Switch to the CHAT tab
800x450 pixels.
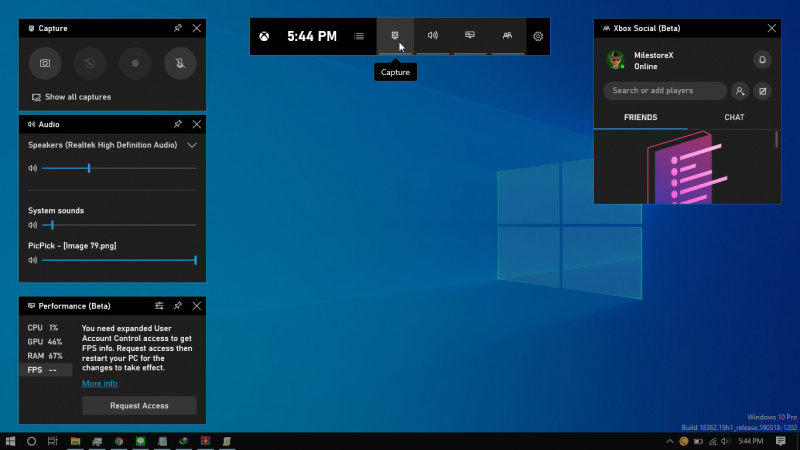click(x=734, y=117)
